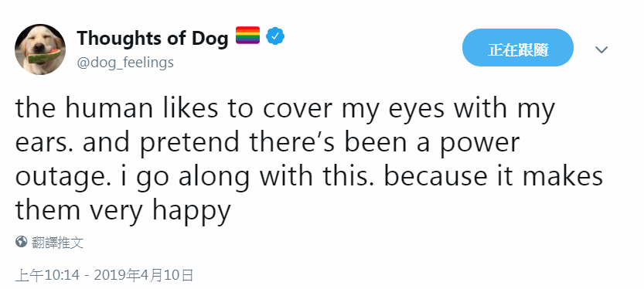Translate tweet via the 翻譯推文 link
Image resolution: width=644 pixels, height=289 pixels.
57,242
